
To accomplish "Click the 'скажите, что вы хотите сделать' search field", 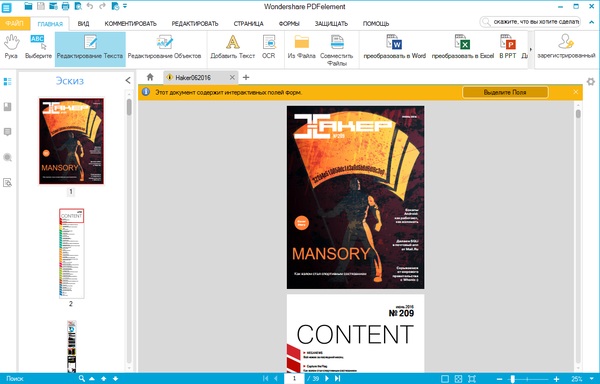I will click(530, 22).
